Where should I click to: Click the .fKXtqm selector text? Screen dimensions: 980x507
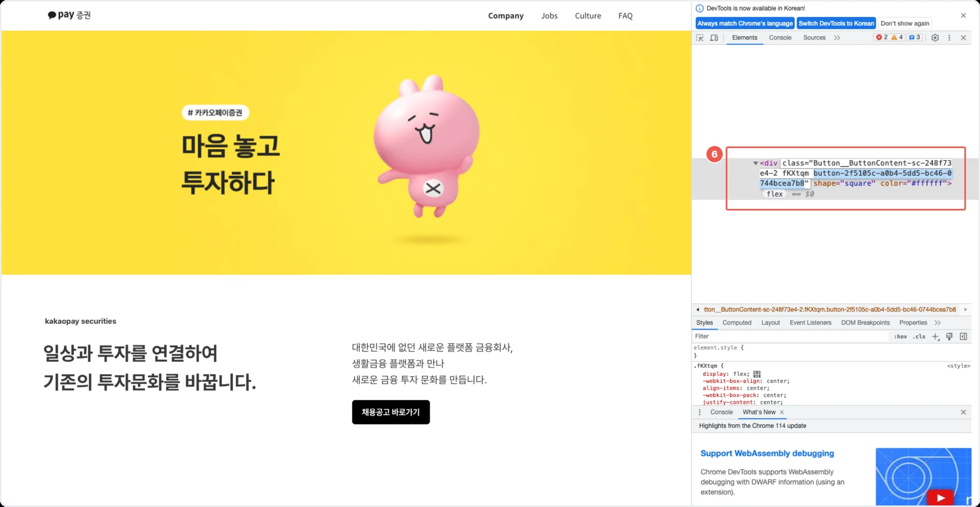tap(705, 366)
